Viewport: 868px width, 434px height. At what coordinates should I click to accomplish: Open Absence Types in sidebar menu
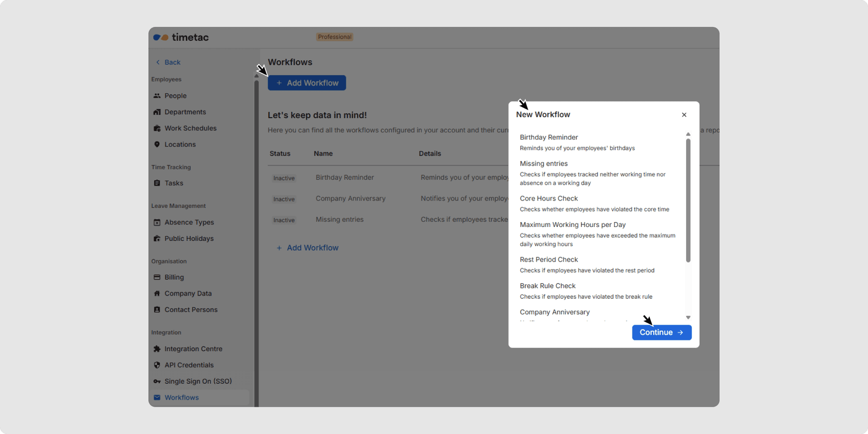[189, 222]
